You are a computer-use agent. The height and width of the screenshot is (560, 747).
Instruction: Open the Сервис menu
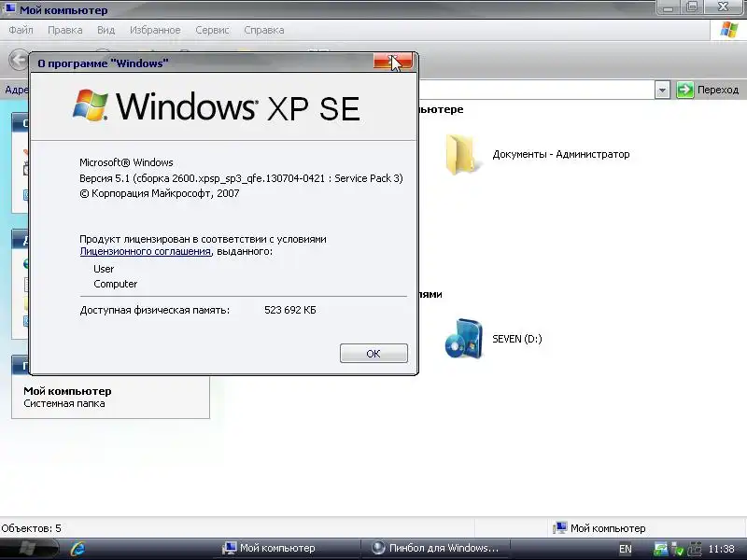(213, 30)
